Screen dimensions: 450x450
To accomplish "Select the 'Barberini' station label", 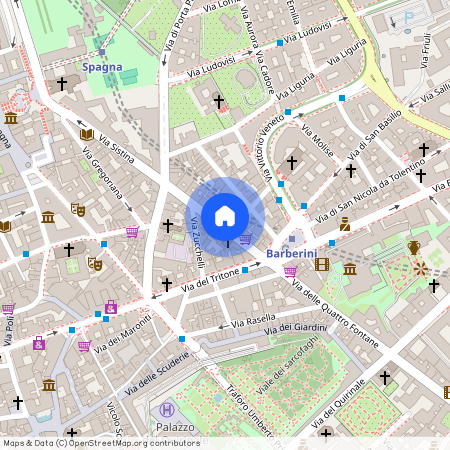I will [x=292, y=254].
